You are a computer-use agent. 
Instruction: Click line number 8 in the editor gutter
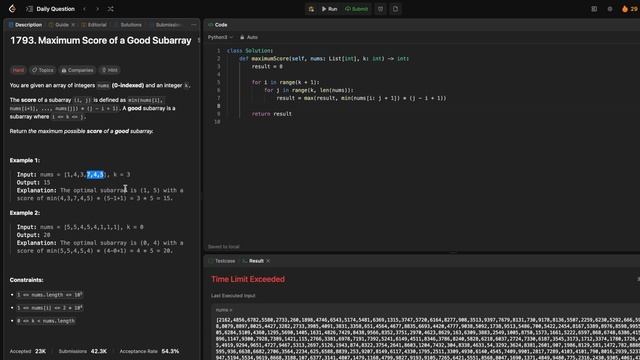point(218,106)
